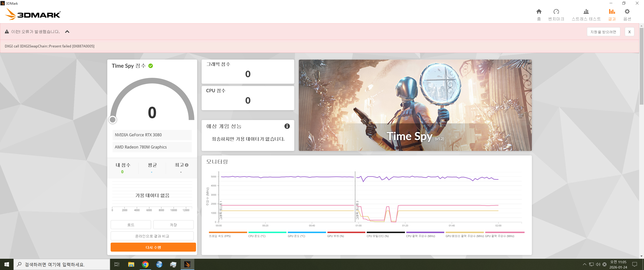Click the error warning triangle icon
This screenshot has width=644, height=270.
[x=7, y=31]
